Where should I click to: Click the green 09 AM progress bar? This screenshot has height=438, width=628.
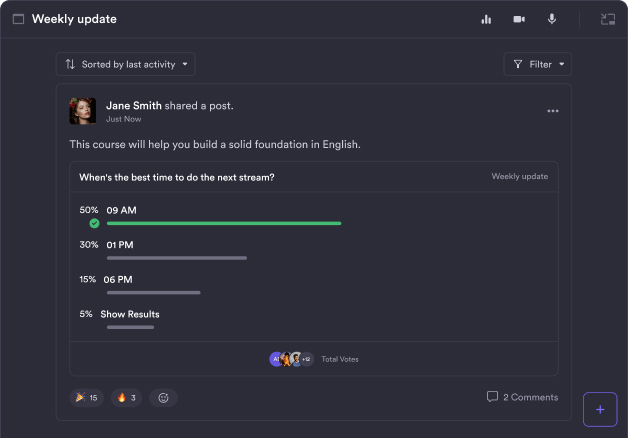click(x=224, y=223)
